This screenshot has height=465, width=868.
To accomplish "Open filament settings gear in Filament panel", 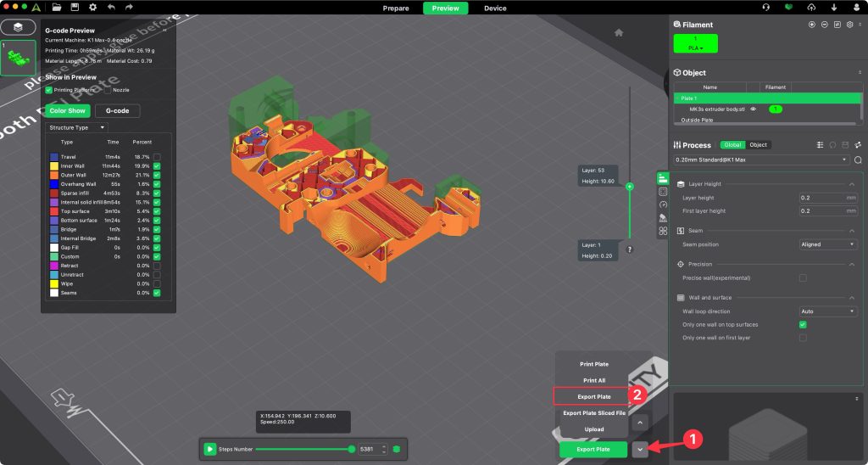I will point(849,25).
